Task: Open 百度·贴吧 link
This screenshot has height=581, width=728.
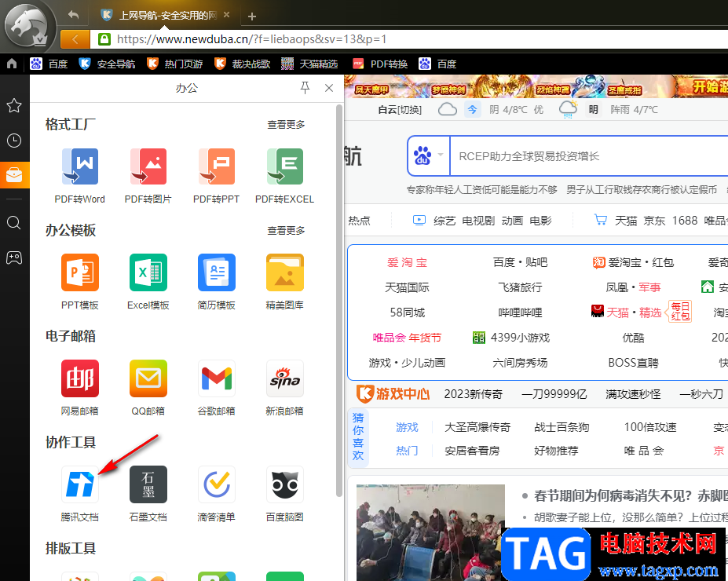Action: (520, 262)
